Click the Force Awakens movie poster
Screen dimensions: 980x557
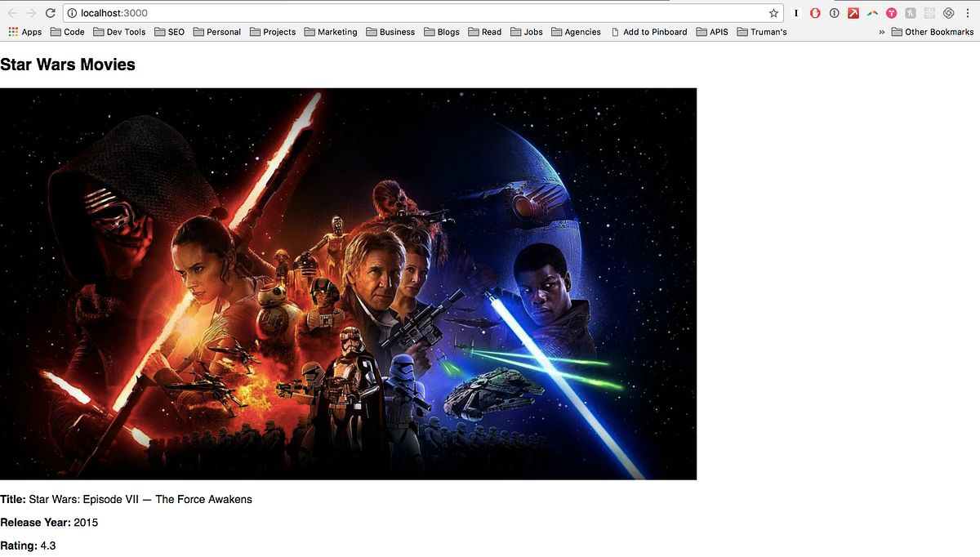pos(349,283)
